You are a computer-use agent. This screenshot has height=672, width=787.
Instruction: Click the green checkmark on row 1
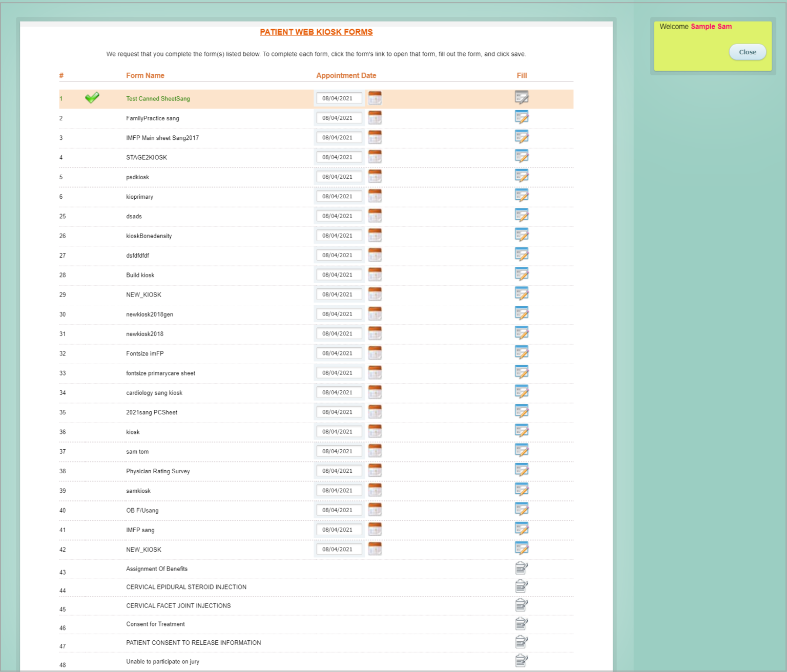click(92, 97)
